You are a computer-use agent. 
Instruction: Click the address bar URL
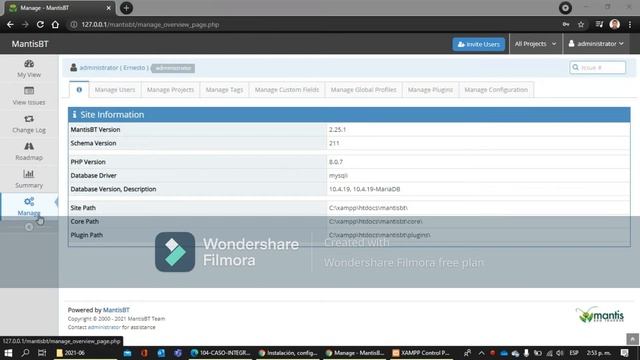[150, 24]
